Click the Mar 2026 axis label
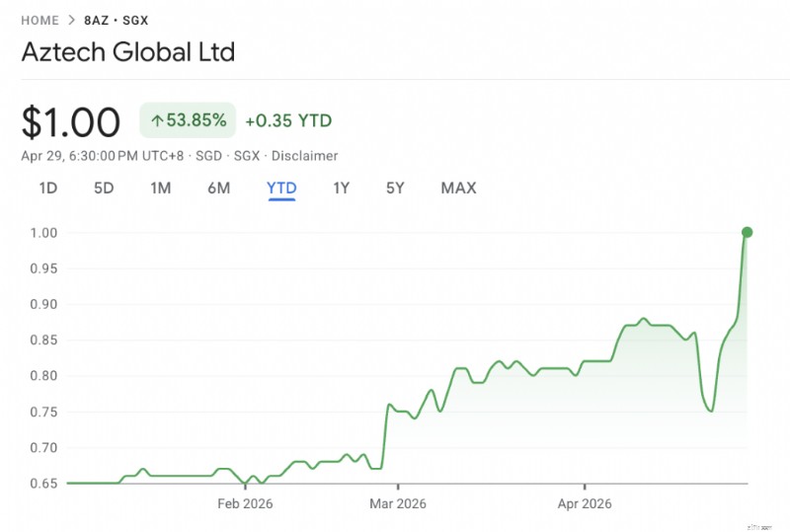Viewport: 790px width, 532px height. pyautogui.click(x=398, y=503)
